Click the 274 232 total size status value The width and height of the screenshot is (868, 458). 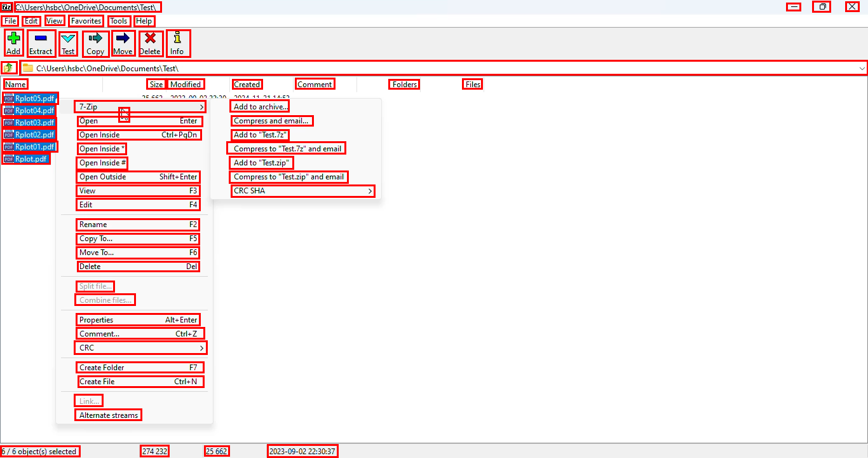click(x=154, y=452)
